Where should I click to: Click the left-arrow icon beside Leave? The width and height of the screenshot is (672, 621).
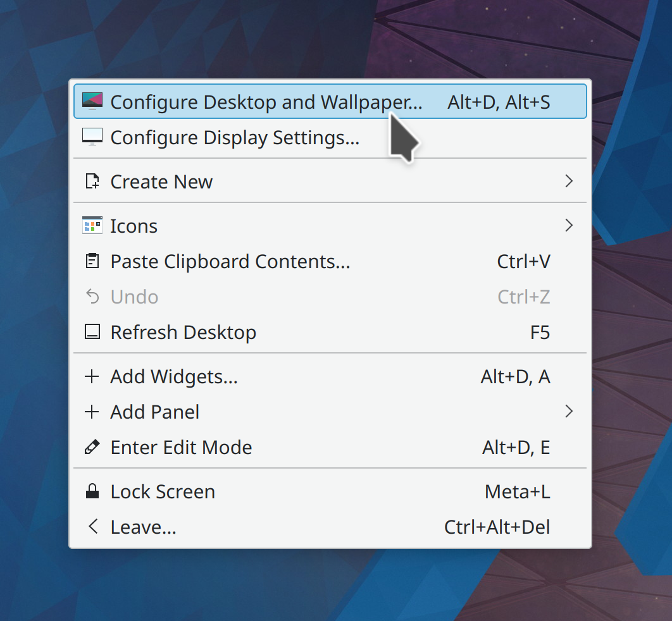pyautogui.click(x=92, y=526)
